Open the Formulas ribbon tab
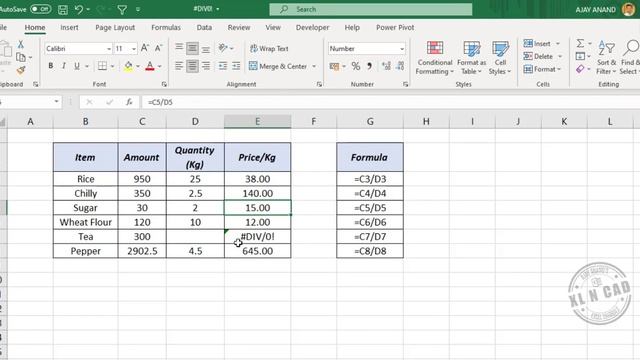This screenshot has height=360, width=640. click(166, 27)
